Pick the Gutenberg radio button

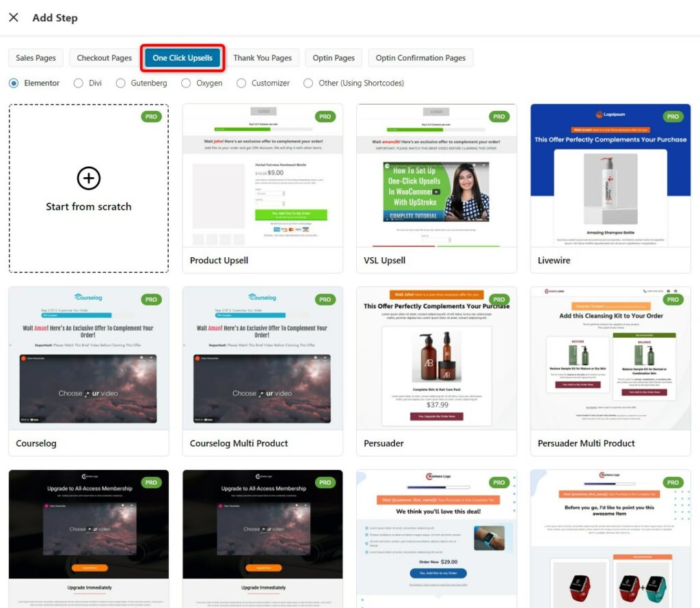[x=120, y=83]
